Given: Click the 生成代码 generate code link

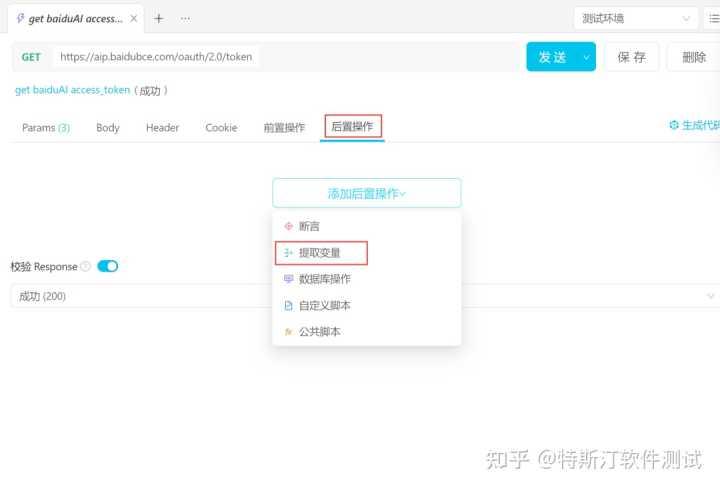Looking at the screenshot, I should 701,125.
